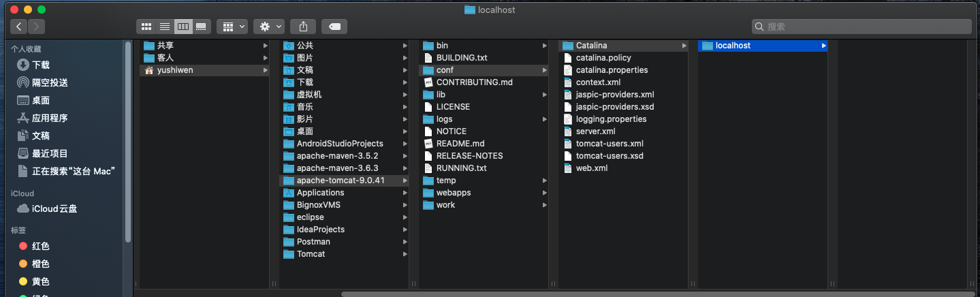The image size is (980, 297).
Task: Expand the 公共 folder arrow
Action: click(405, 46)
